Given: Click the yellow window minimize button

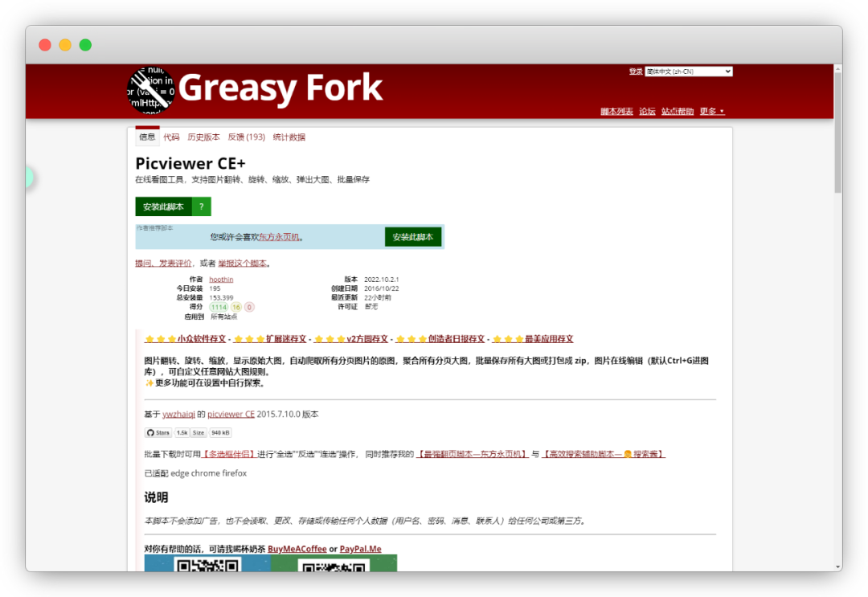Looking at the screenshot, I should click(65, 45).
